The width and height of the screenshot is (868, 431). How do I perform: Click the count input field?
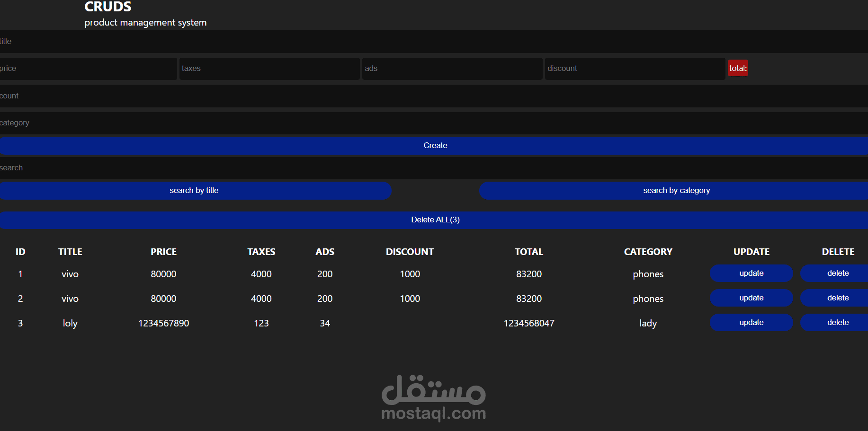tap(434, 96)
